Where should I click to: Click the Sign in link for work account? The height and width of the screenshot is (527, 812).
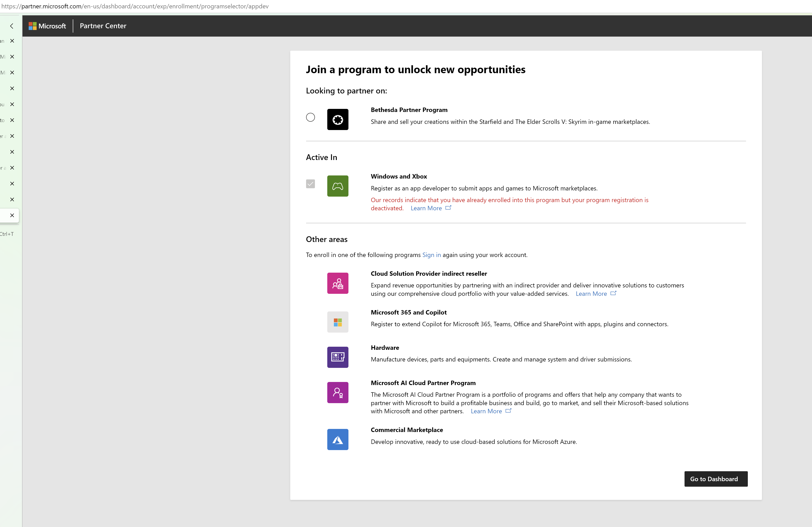pos(431,255)
